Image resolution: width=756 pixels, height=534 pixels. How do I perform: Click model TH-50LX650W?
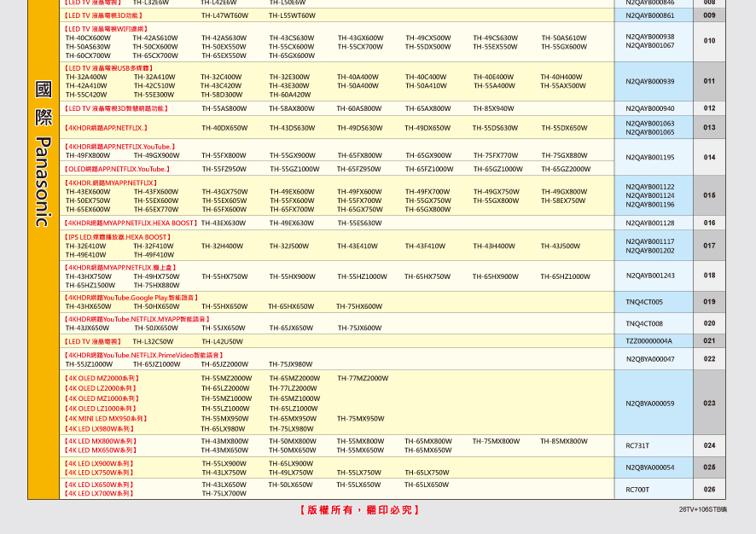coord(291,485)
